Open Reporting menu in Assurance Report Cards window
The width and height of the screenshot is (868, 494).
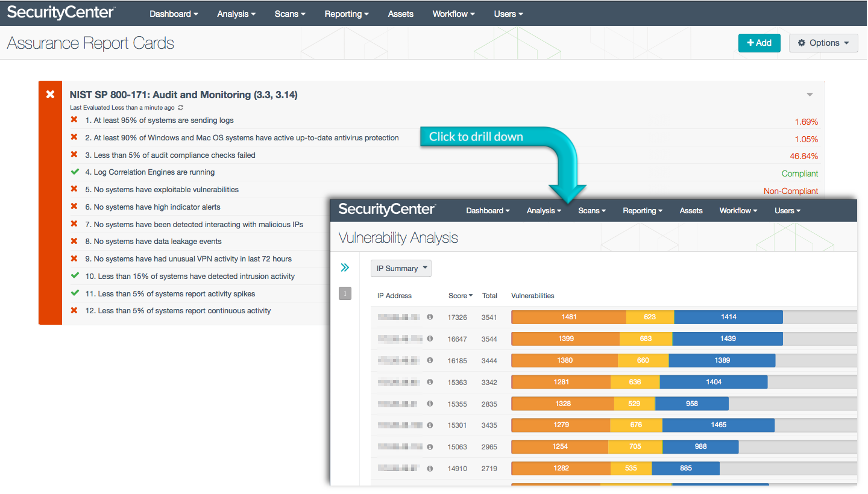[347, 14]
